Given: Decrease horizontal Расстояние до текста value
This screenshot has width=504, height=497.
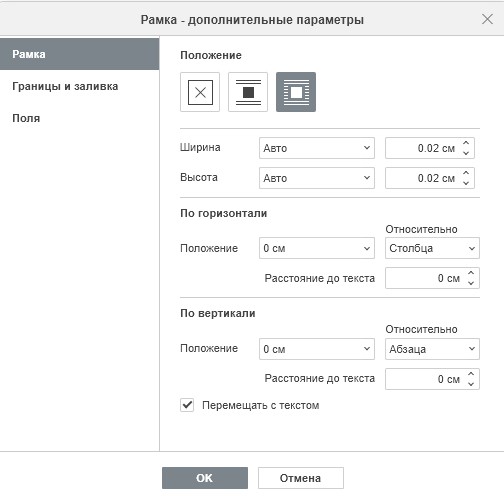Looking at the screenshot, I should [471, 283].
